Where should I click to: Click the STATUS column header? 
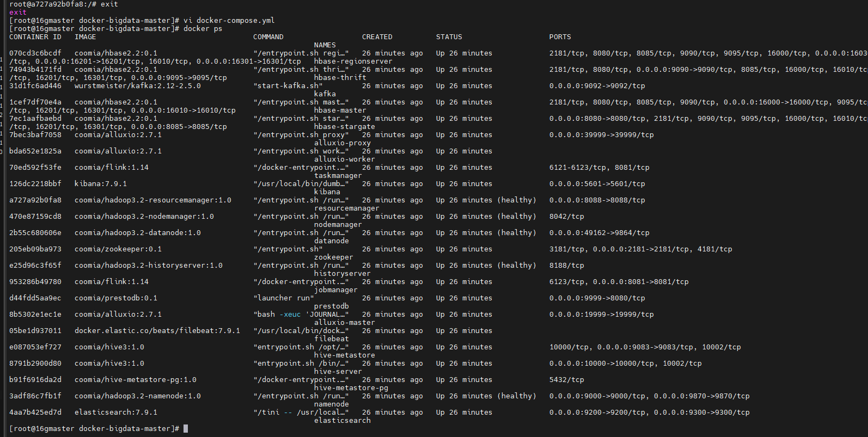(449, 37)
